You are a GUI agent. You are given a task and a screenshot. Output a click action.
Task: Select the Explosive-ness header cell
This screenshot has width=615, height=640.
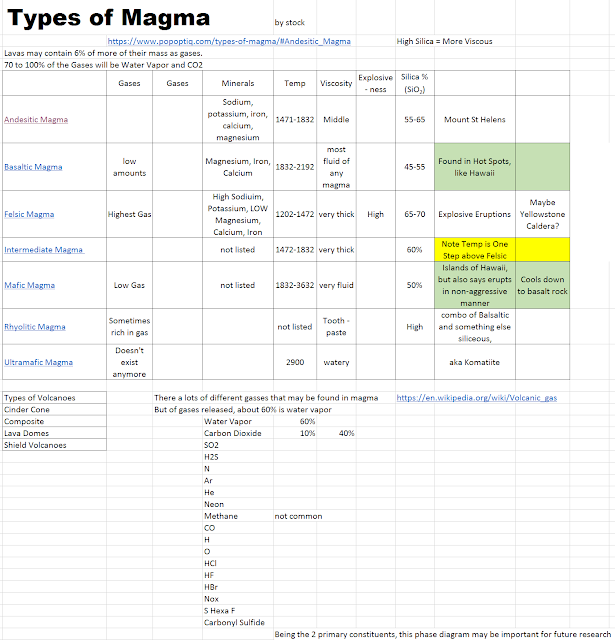(376, 83)
